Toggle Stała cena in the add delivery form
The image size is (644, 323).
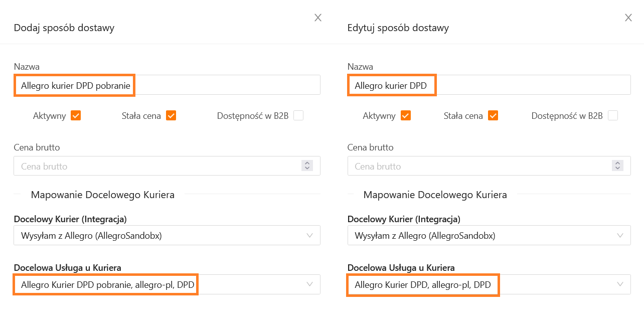(171, 116)
